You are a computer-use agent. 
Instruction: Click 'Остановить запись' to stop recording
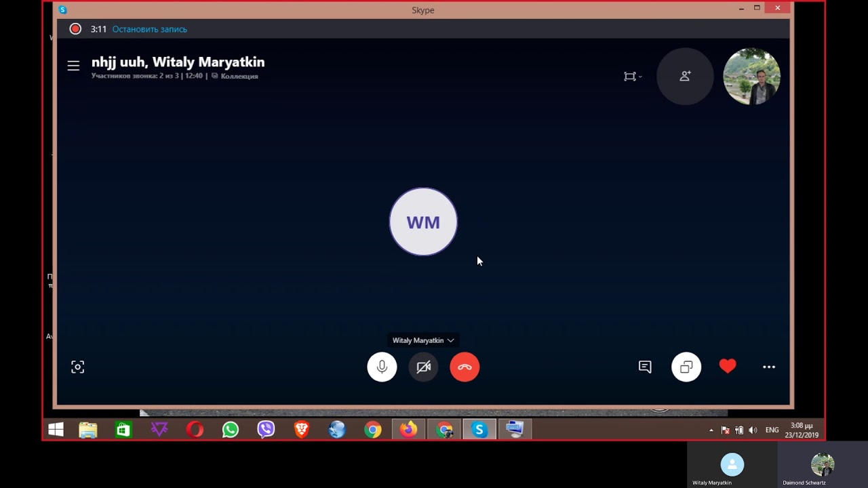point(150,29)
